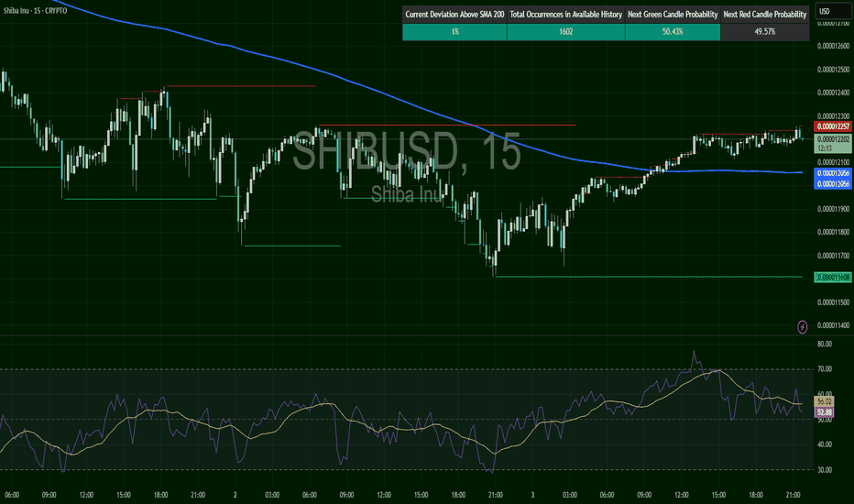Click the 40.00 level on RSI scale

[824, 444]
